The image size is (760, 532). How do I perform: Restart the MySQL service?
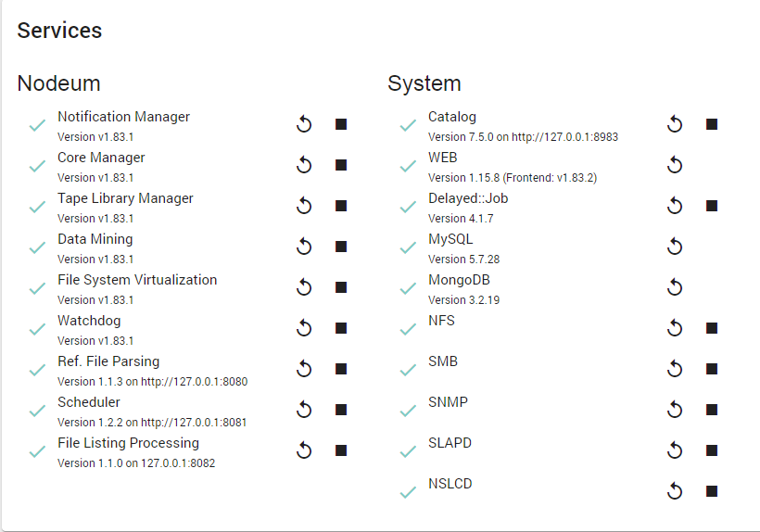coord(675,247)
